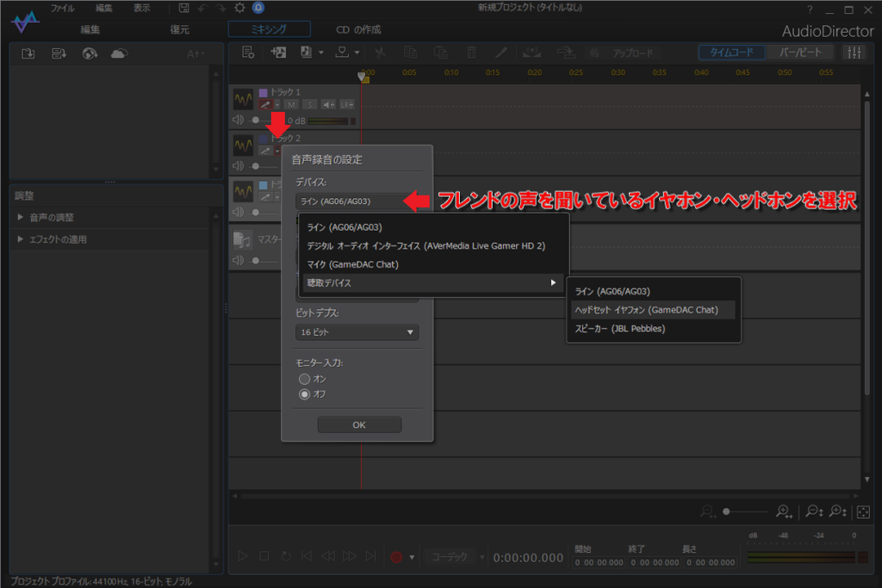Open record button dropdown arrow
This screenshot has width=882, height=588.
(x=412, y=558)
